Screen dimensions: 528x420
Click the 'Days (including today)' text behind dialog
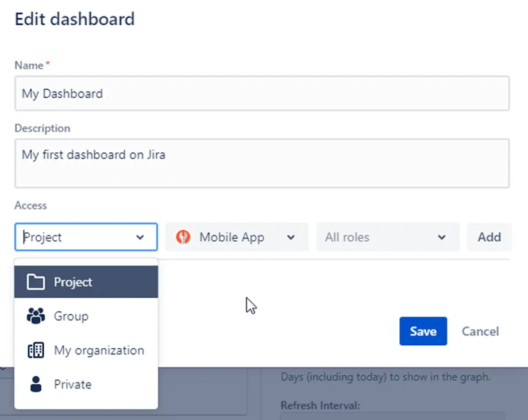[386, 376]
